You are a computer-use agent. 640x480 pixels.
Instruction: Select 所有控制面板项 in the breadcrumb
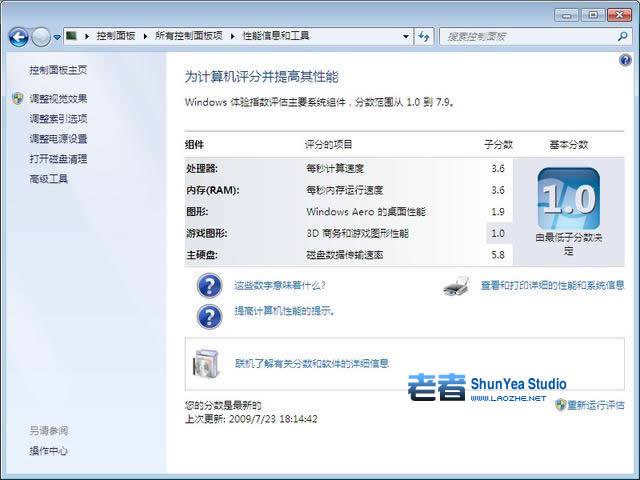[x=189, y=36]
